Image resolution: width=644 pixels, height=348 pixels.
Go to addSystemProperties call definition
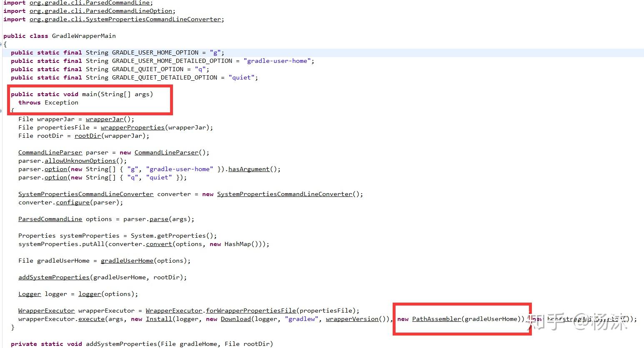pos(54,277)
